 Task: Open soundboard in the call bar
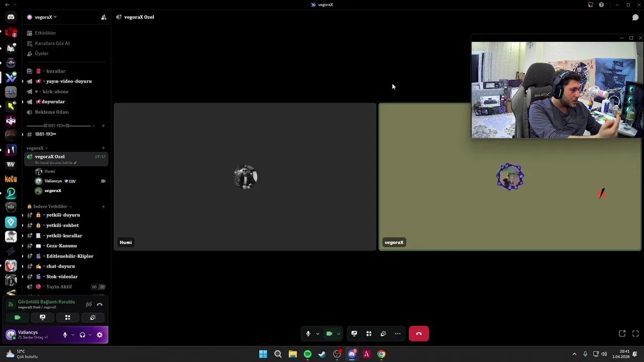point(383,333)
